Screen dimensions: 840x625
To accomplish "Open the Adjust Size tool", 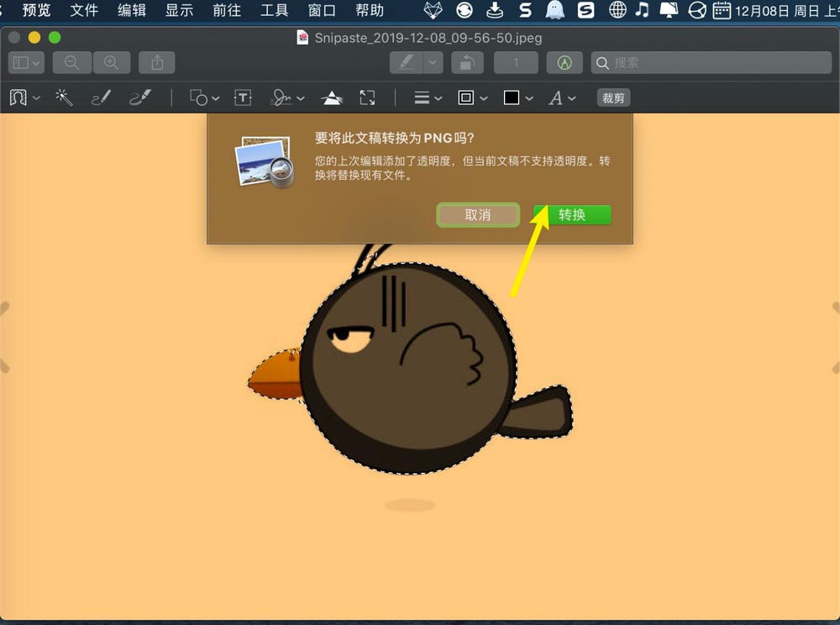I will pyautogui.click(x=367, y=97).
